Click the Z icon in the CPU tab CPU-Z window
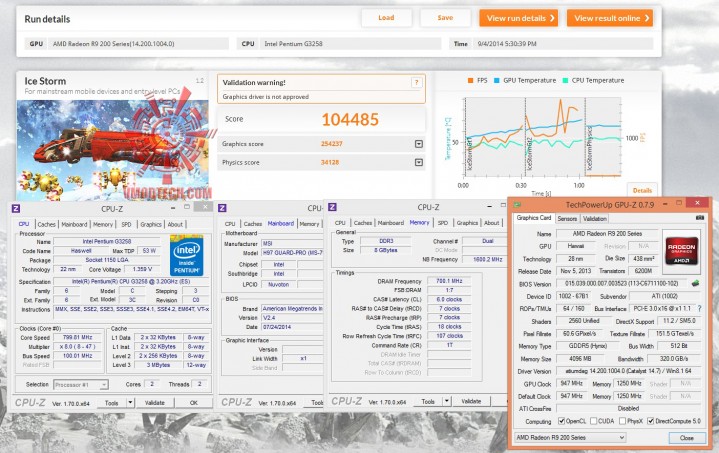 click(16, 209)
